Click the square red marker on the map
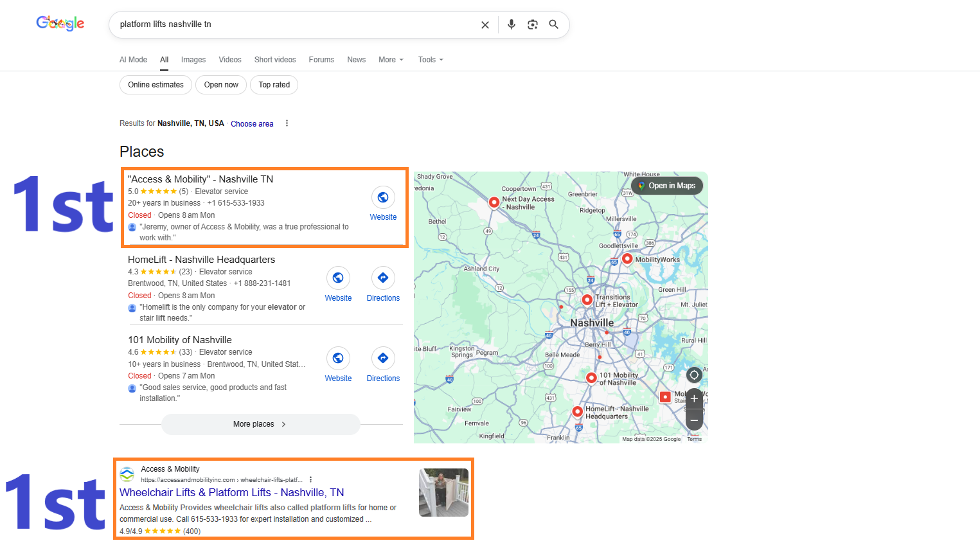The height and width of the screenshot is (543, 980). coord(665,397)
